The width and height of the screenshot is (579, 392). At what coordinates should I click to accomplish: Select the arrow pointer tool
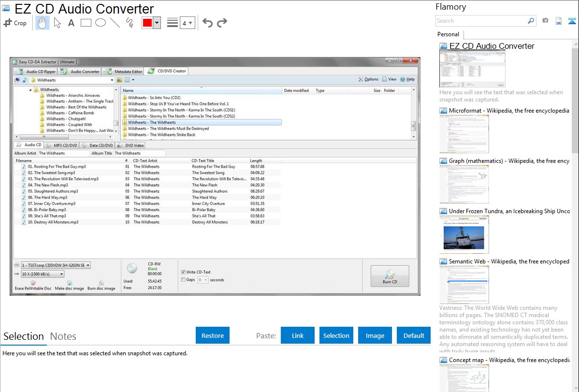tap(57, 23)
